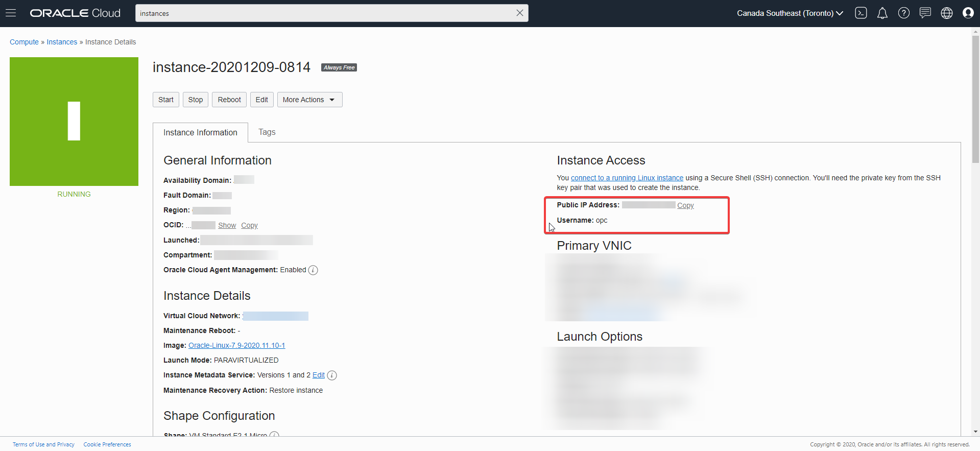Open connect to a running Linux instance link
Screen dimensions: 980x451
(627, 178)
